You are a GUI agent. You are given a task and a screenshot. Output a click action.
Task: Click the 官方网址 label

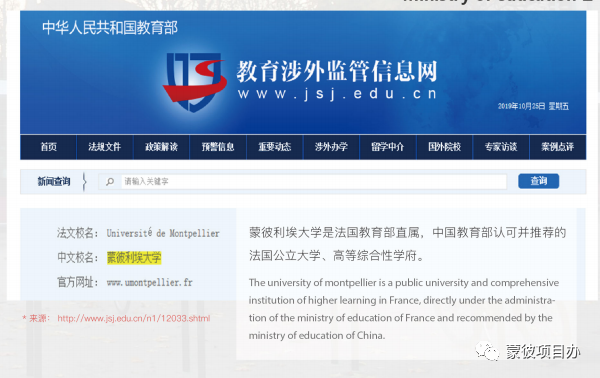(78, 282)
